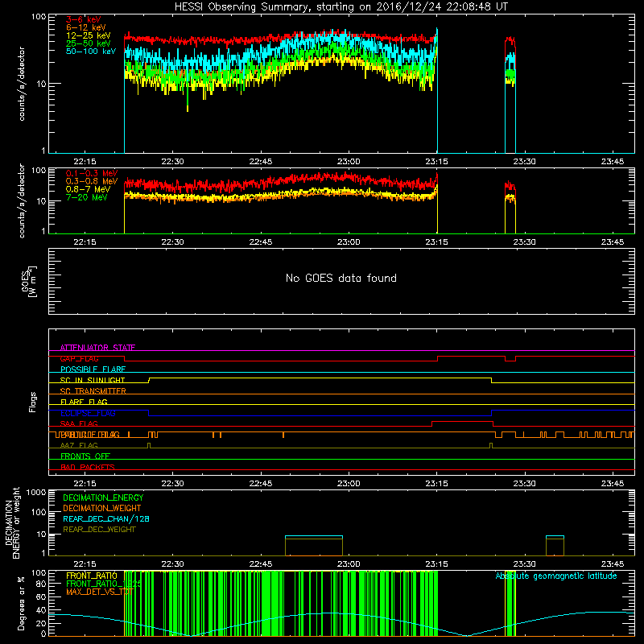Select the orange 6-12 keV legend label

pos(85,27)
